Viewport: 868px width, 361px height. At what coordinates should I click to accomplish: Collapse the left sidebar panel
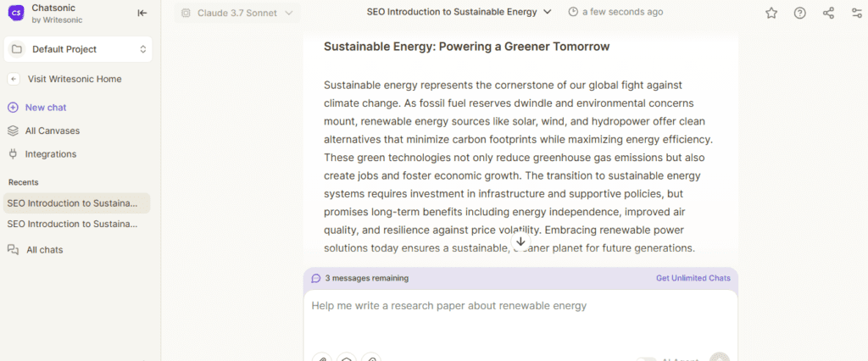(142, 13)
